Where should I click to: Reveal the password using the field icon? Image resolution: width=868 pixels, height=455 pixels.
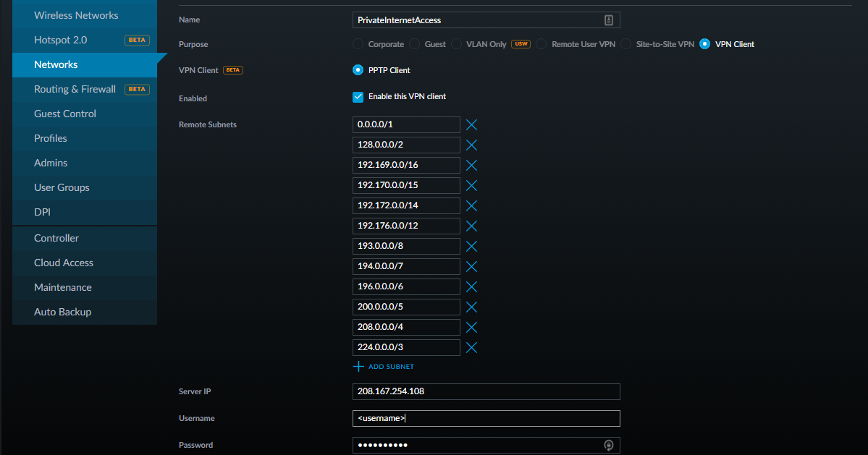pos(609,445)
